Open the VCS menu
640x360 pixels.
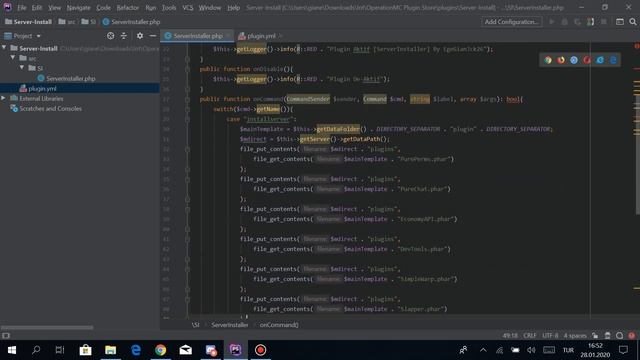coord(188,7)
